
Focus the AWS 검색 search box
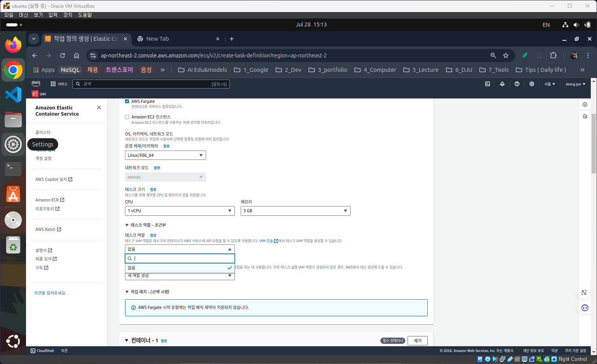(151, 84)
